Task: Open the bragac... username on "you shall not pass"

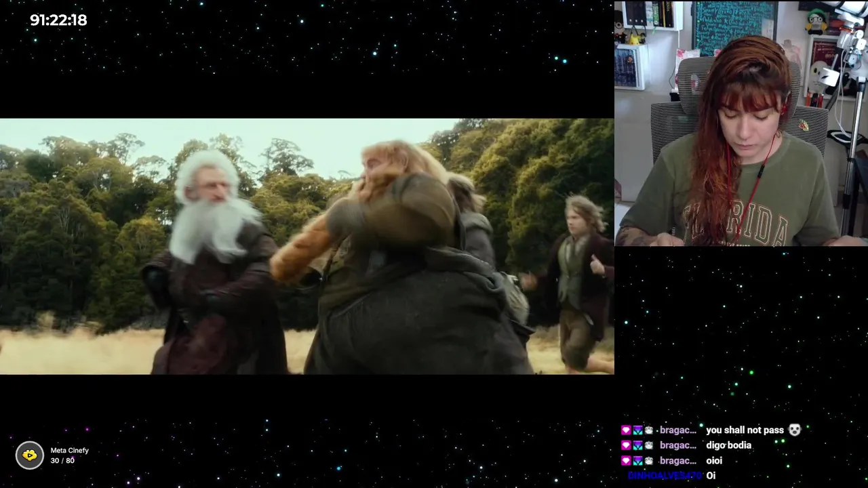Action: [678, 430]
